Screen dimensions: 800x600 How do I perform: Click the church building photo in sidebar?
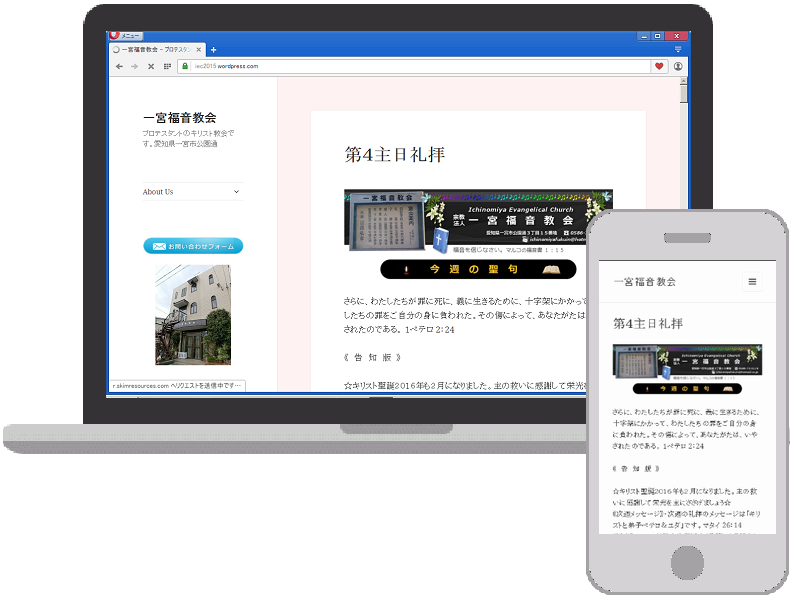[193, 314]
